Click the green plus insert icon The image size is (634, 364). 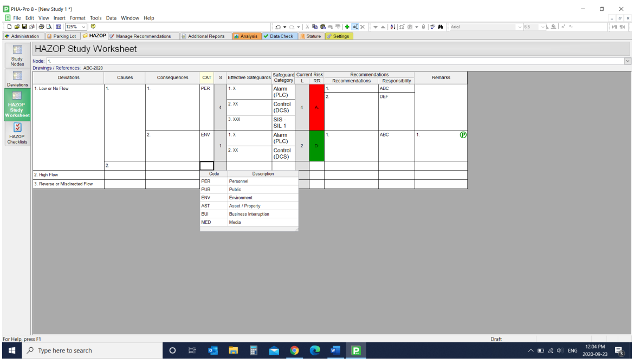(x=347, y=27)
